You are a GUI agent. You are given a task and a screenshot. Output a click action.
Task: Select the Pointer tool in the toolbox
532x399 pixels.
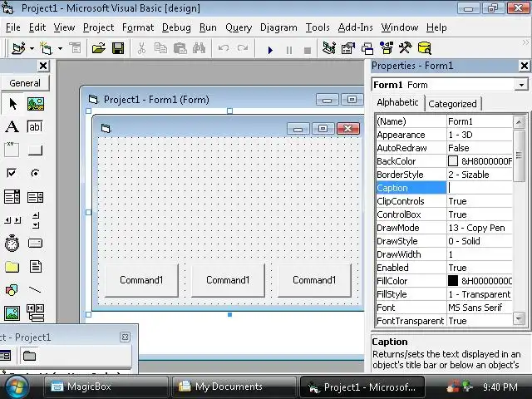[x=12, y=104]
